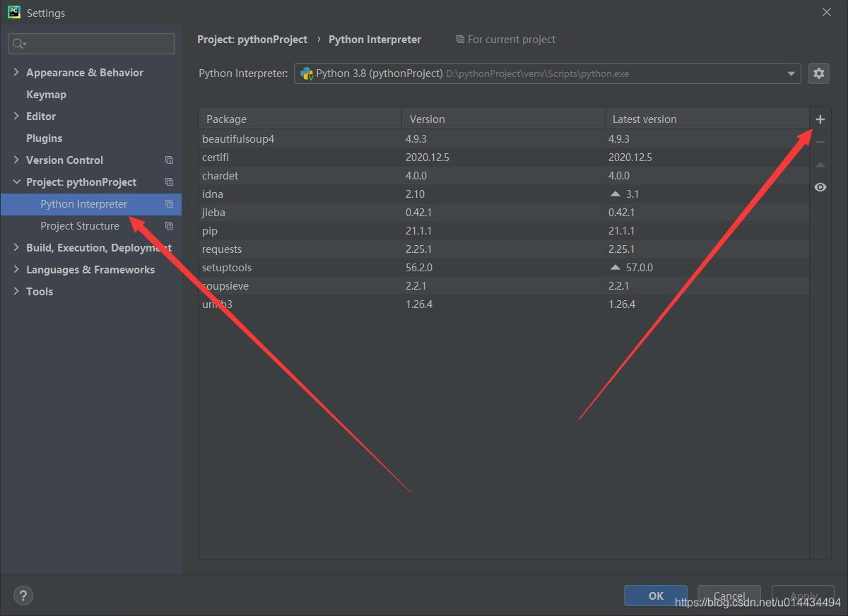The width and height of the screenshot is (848, 616).
Task: Click the minus icon to uninstall package
Action: 820,142
